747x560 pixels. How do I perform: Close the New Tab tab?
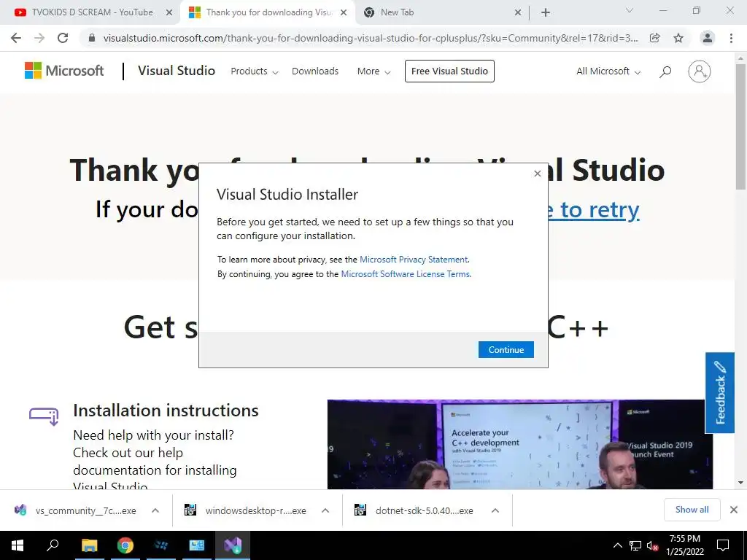518,13
